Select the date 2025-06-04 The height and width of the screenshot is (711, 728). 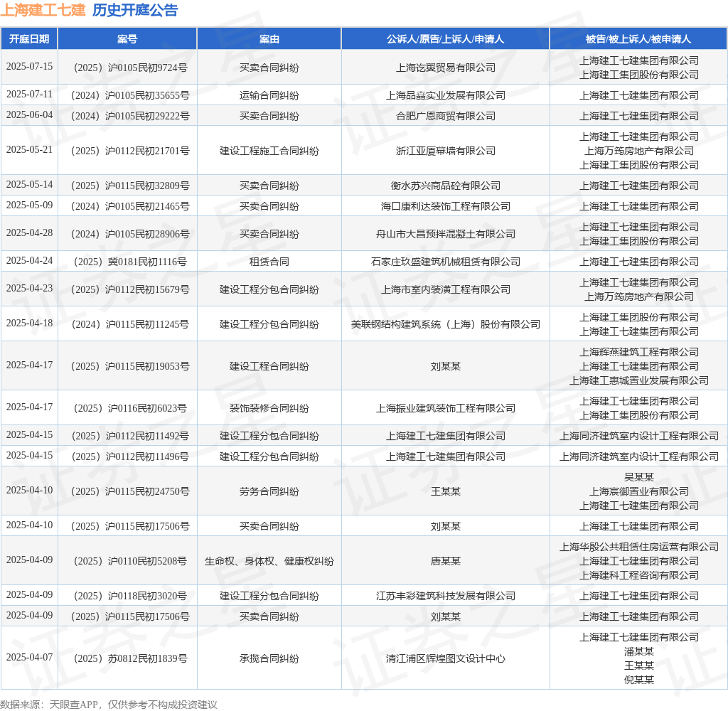[29, 114]
